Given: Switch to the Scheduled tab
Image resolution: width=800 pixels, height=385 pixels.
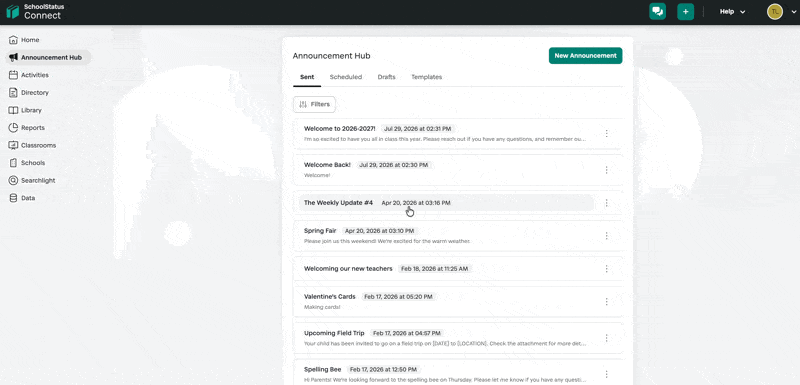Looking at the screenshot, I should (x=345, y=77).
